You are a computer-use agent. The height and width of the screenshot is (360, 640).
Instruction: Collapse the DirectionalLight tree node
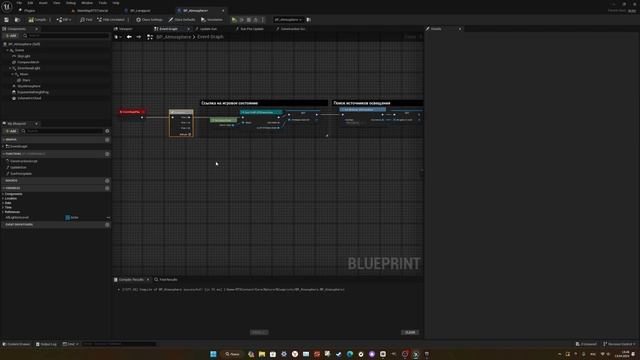11,68
